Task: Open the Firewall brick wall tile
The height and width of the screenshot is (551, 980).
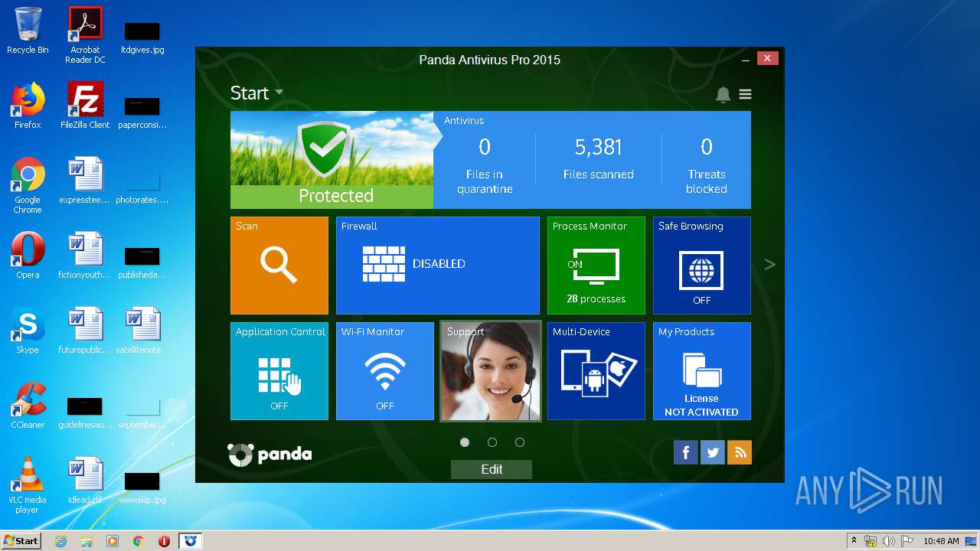Action: tap(438, 266)
